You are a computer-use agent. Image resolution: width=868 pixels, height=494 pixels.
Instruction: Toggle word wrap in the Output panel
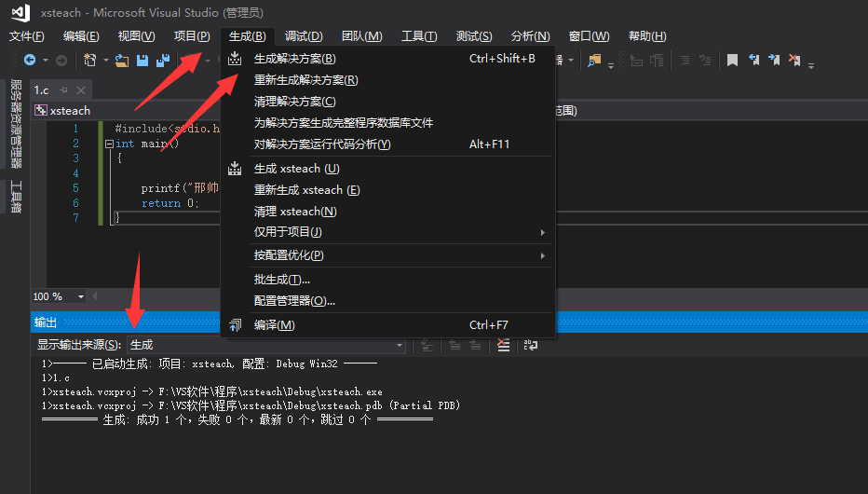click(530, 345)
